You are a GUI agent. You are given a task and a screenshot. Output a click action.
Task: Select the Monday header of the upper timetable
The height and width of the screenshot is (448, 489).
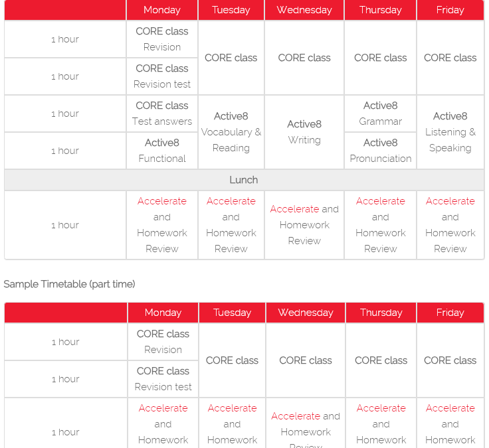pos(162,10)
